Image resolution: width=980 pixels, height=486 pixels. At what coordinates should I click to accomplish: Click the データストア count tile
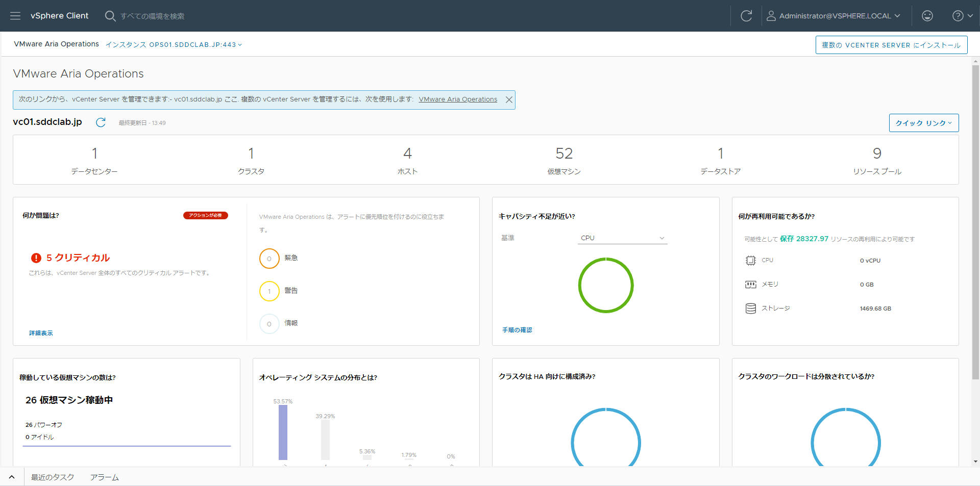720,160
